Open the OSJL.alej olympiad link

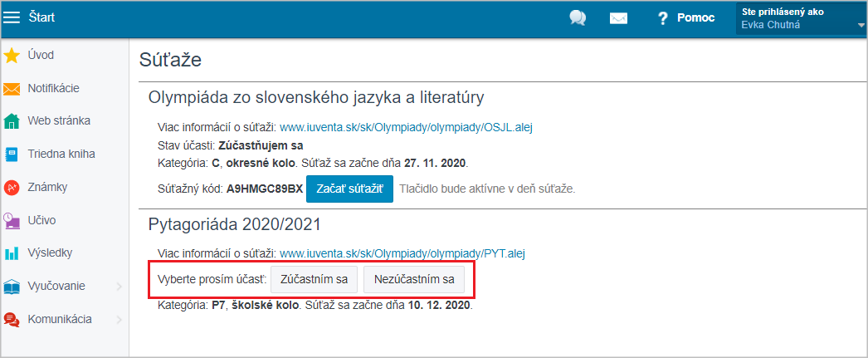click(406, 127)
